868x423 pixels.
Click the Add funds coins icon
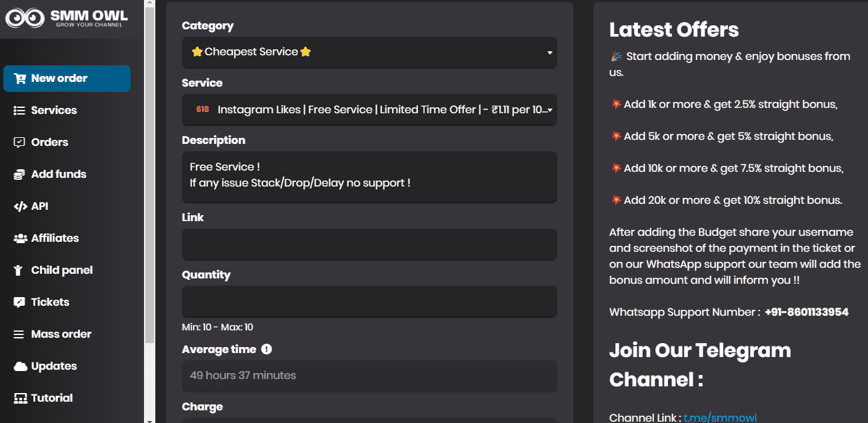[19, 175]
